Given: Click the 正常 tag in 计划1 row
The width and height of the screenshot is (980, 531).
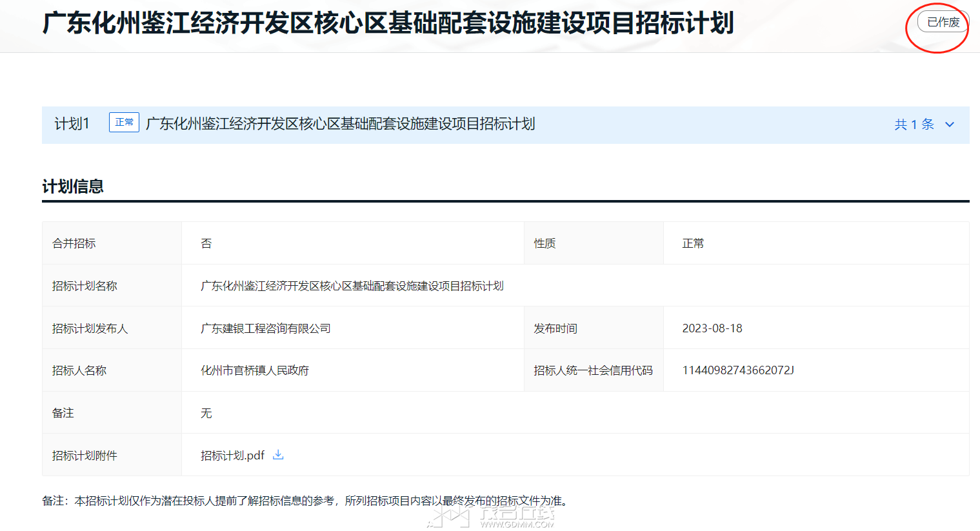Looking at the screenshot, I should coord(124,123).
